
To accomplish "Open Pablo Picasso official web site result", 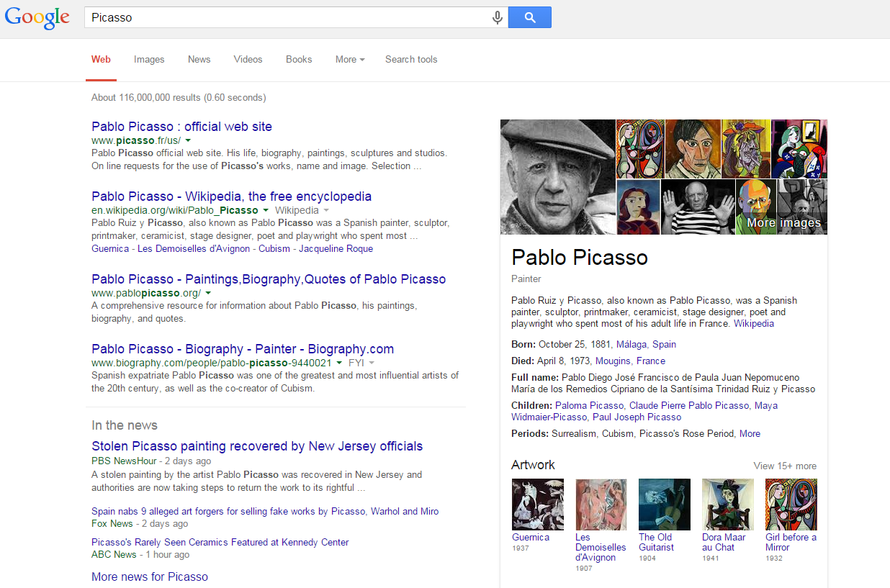I will point(181,127).
